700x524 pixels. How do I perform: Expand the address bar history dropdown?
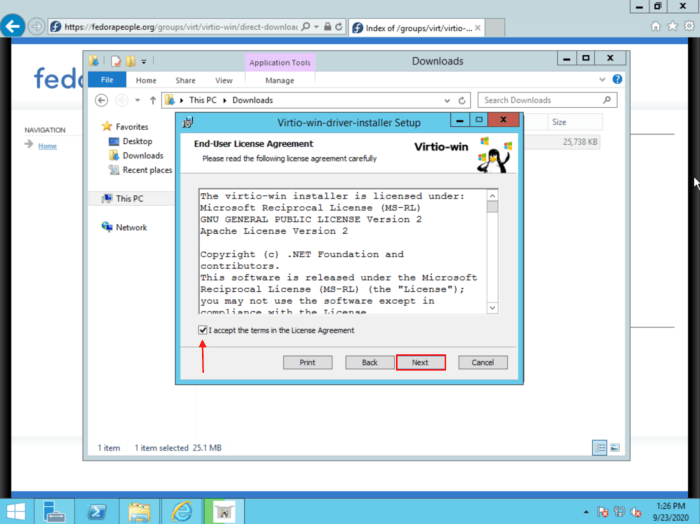[x=447, y=100]
